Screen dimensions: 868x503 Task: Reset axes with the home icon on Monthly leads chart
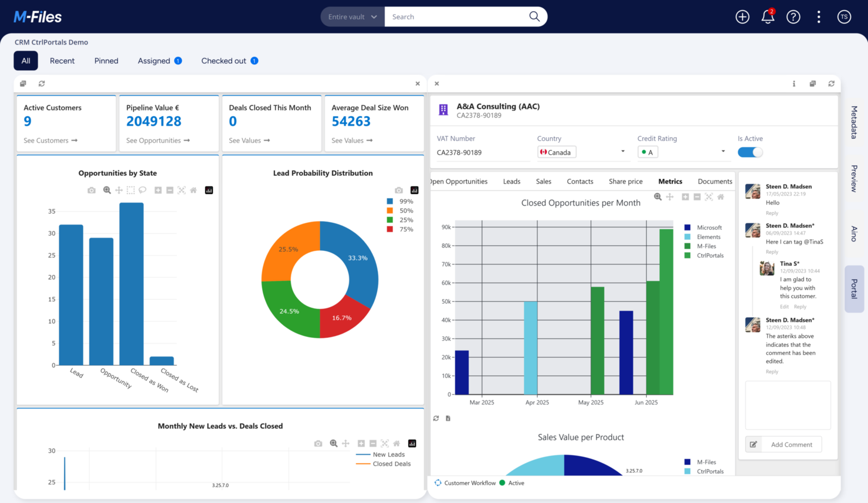click(x=396, y=444)
